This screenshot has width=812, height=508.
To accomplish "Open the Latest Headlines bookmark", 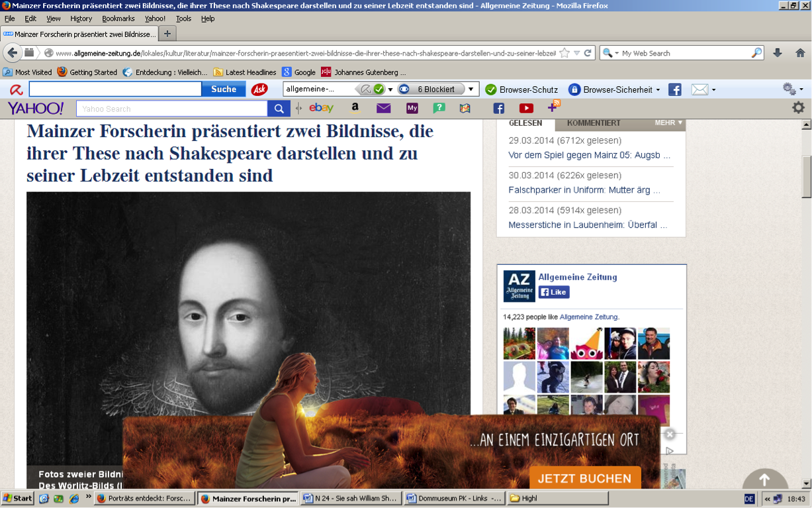I will click(x=245, y=72).
